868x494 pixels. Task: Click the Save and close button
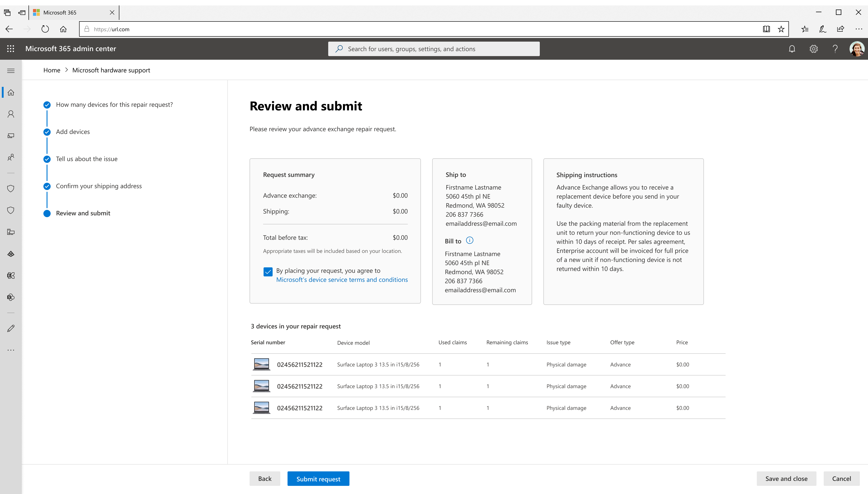[x=786, y=479]
